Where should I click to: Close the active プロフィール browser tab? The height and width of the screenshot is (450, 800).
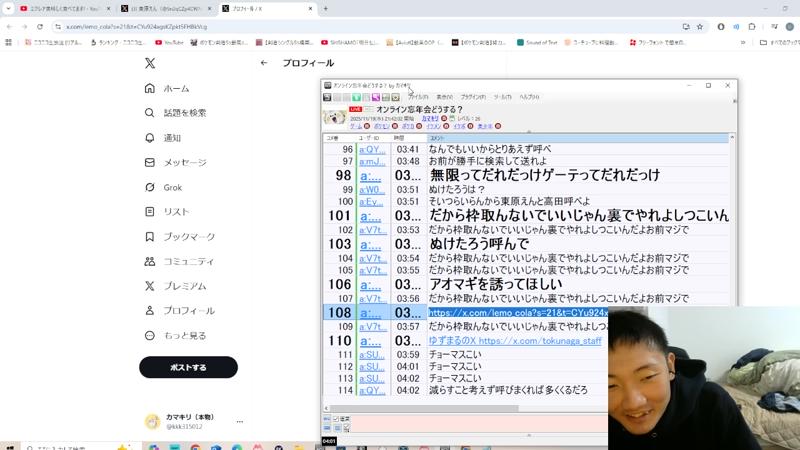click(310, 9)
